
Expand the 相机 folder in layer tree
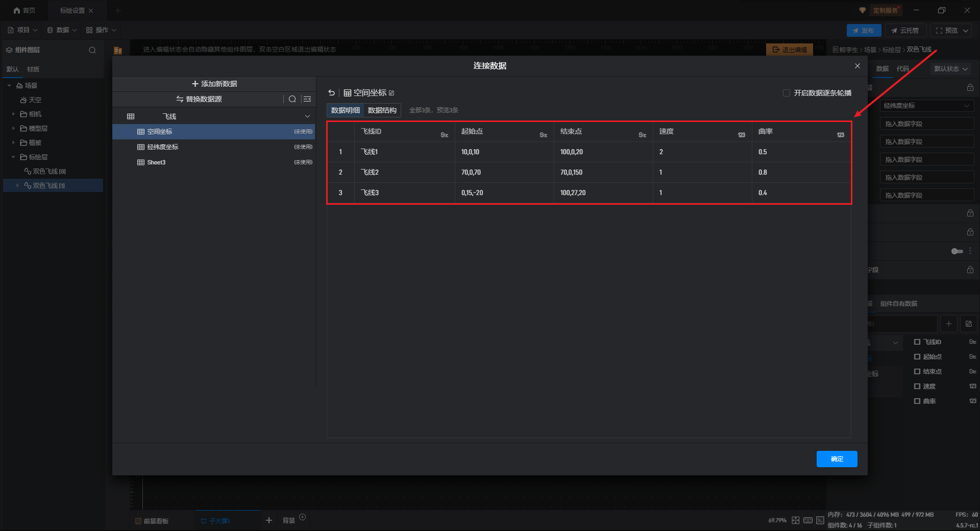tap(13, 114)
